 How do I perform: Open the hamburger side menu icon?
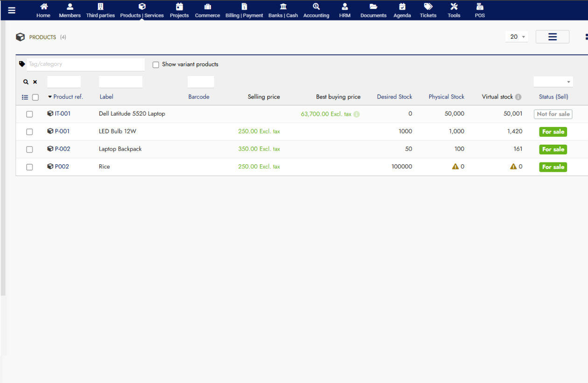12,11
